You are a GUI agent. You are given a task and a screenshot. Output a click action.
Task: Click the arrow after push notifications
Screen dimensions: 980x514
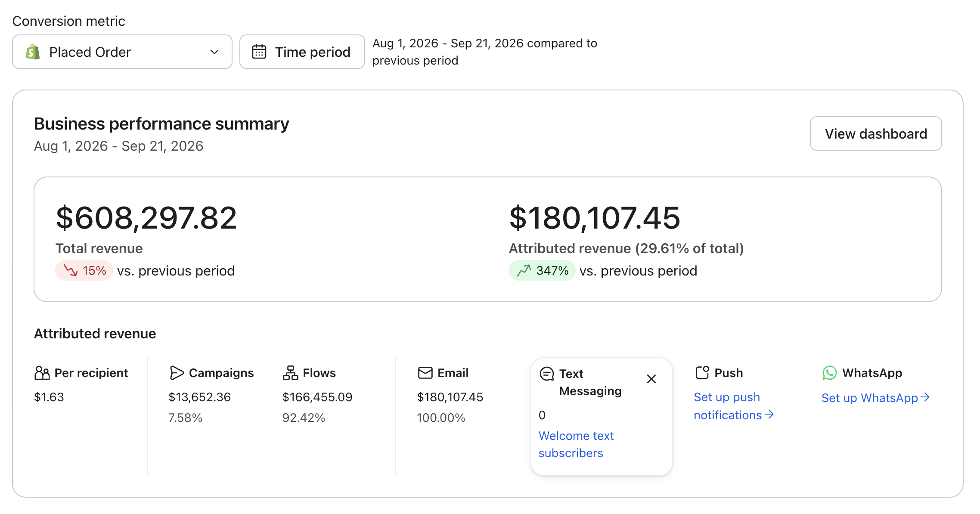tap(769, 415)
